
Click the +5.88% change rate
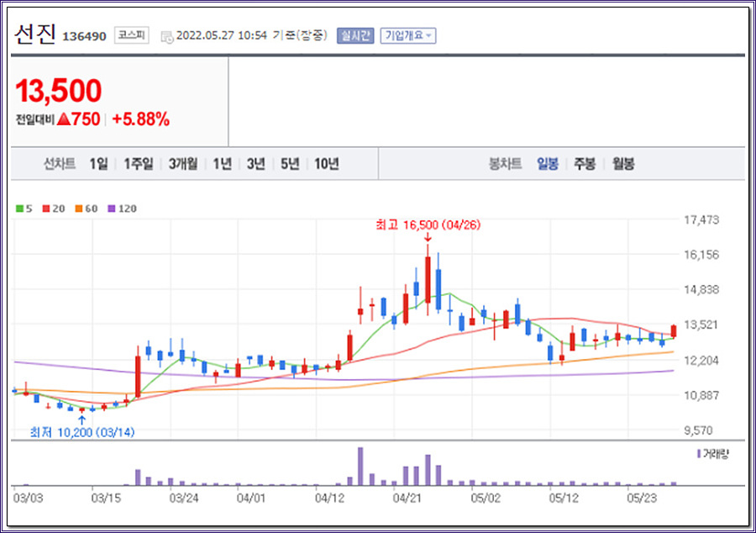(x=141, y=119)
